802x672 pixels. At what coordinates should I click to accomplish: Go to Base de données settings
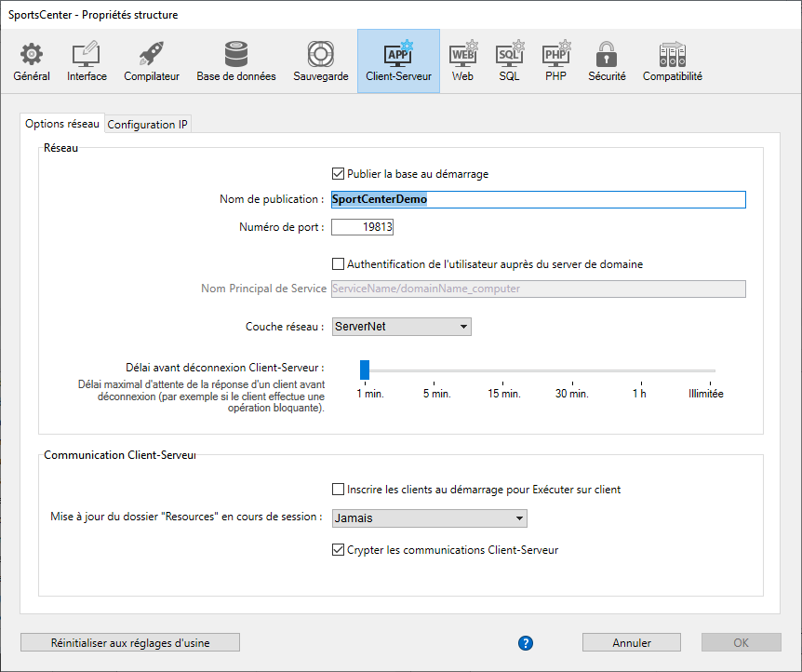pos(235,61)
